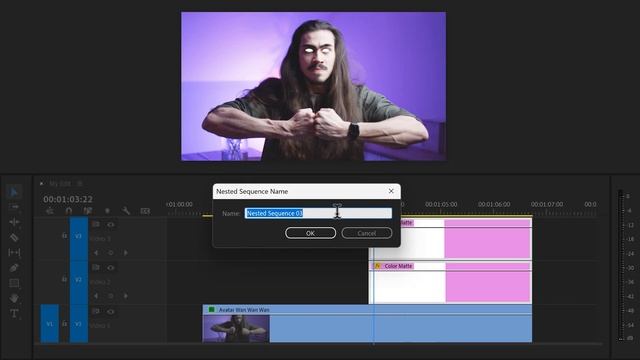The image size is (640, 360).
Task: Click ruler at 01:00:00 mark
Action: [180, 204]
